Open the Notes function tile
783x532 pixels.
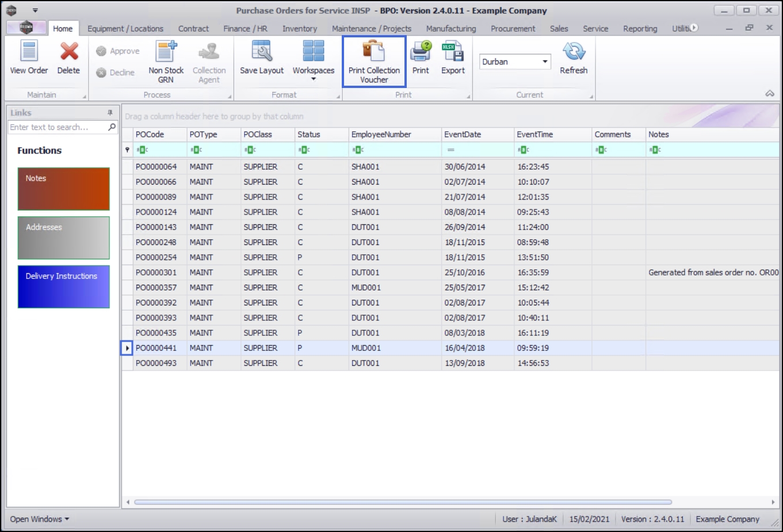[x=63, y=189]
